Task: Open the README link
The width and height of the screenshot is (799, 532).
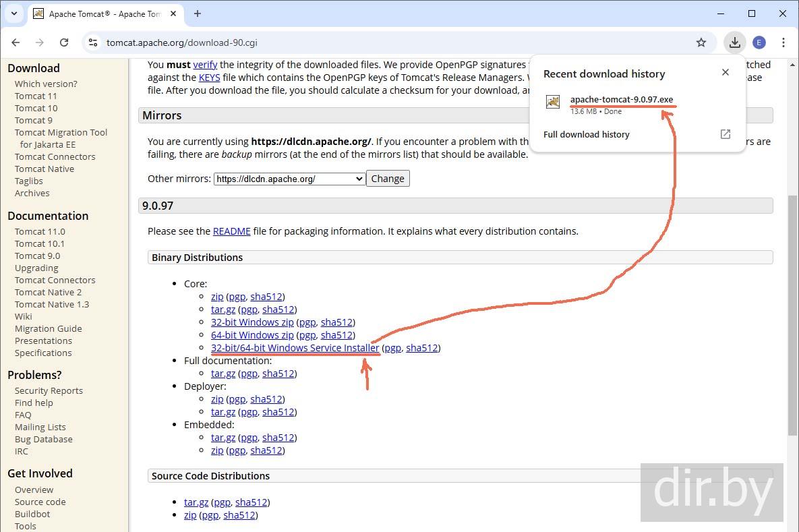Action: coord(231,231)
